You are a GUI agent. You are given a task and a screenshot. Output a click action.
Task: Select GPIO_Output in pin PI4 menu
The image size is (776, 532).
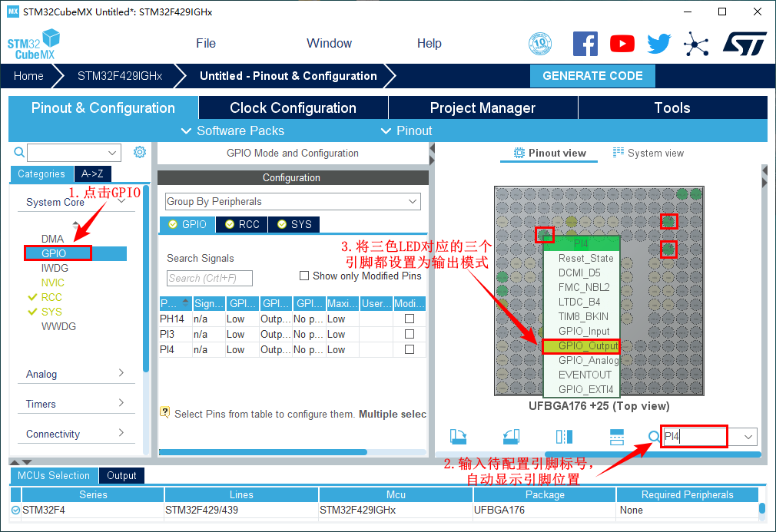tap(588, 346)
